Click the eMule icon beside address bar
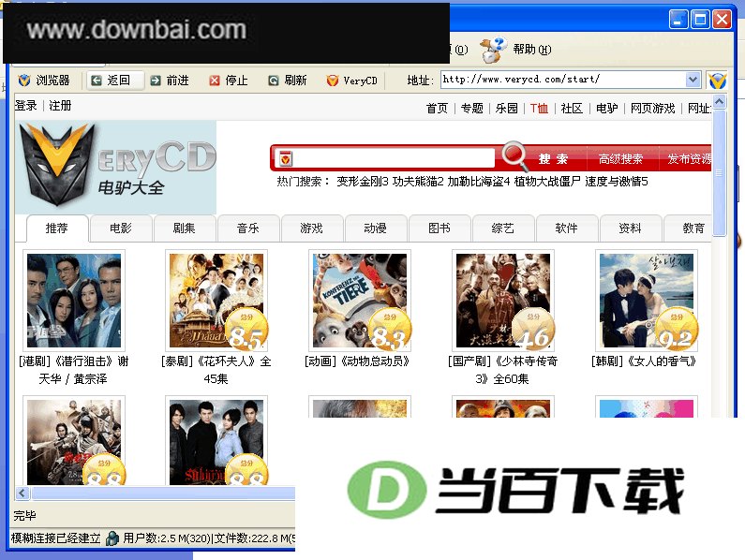 [717, 81]
